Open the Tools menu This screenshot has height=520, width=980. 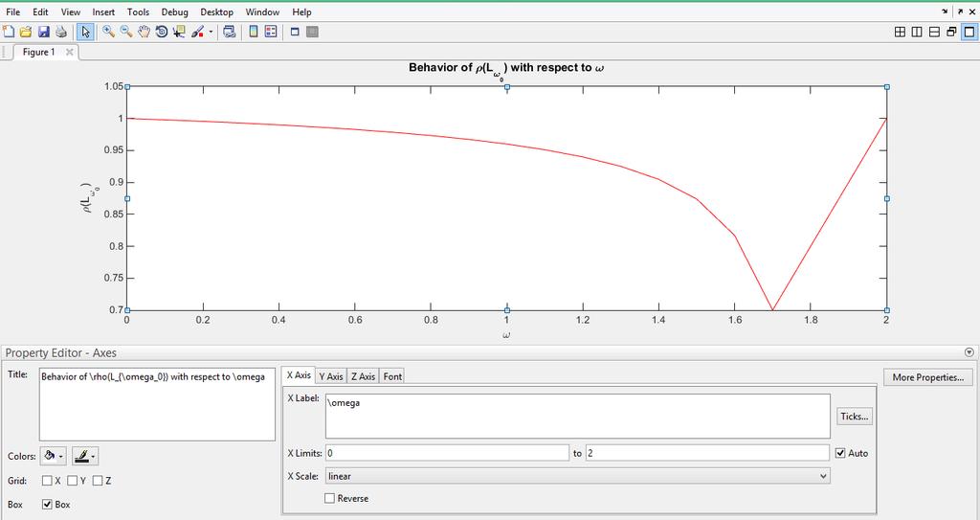coord(138,11)
